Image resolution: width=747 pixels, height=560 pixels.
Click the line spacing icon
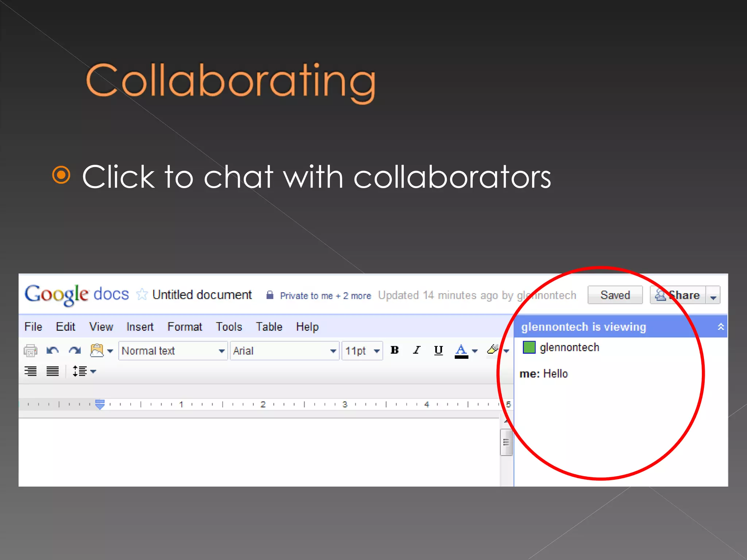(80, 371)
